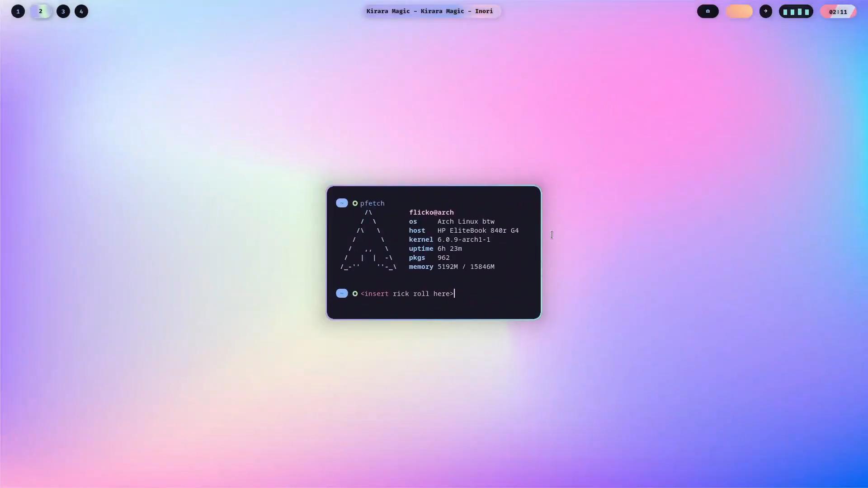Take a screenshot with the camera icon
This screenshot has width=868, height=488.
pyautogui.click(x=708, y=11)
